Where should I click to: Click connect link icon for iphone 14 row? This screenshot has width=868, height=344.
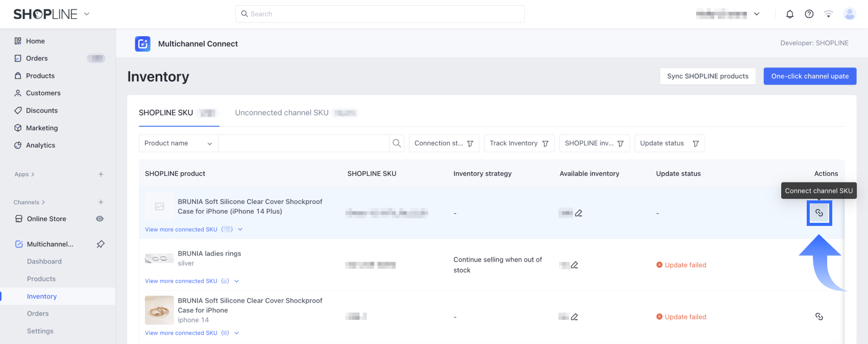[819, 317]
